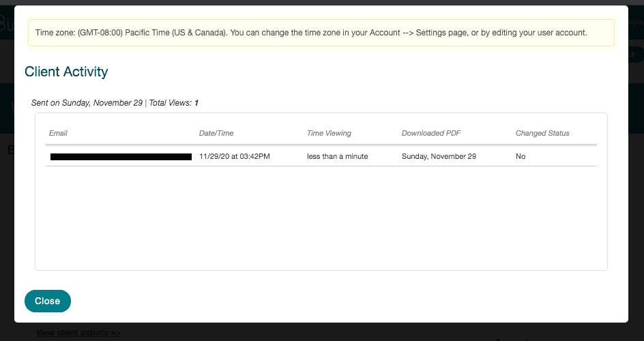Select the redacted email address cell

121,157
